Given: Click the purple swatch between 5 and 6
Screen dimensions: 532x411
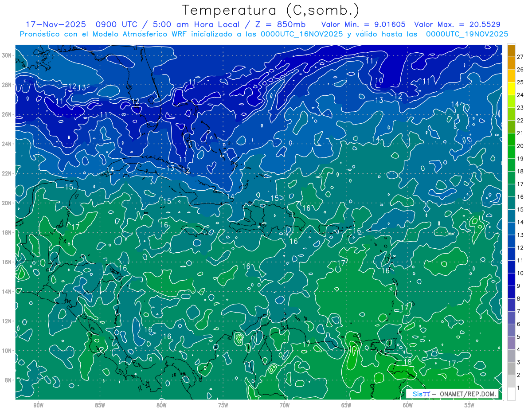Looking at the screenshot, I should click(x=511, y=330).
